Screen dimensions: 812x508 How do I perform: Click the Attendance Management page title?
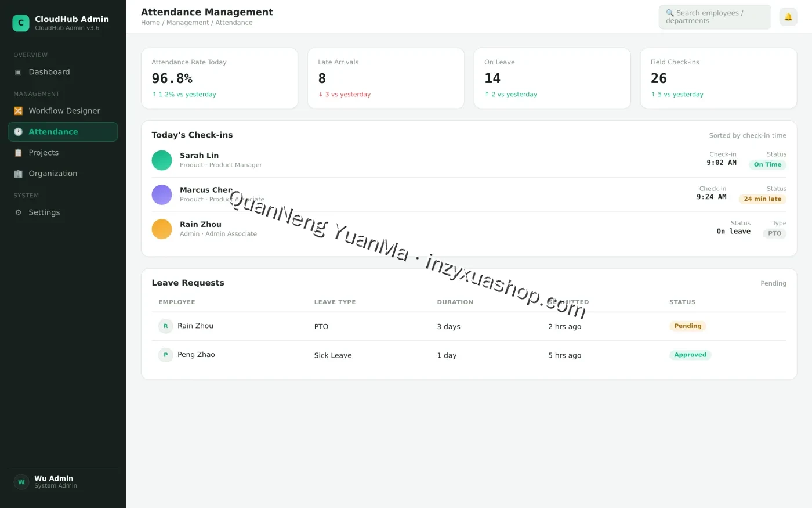pos(207,12)
